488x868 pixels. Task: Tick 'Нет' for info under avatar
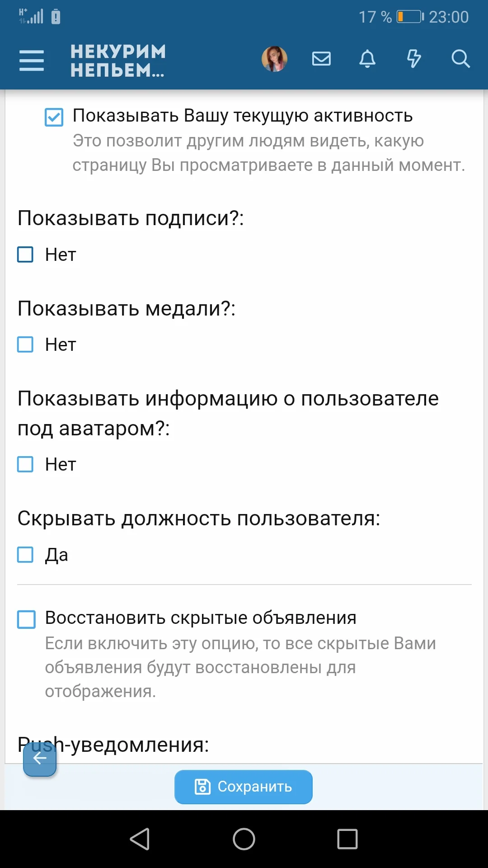click(25, 464)
